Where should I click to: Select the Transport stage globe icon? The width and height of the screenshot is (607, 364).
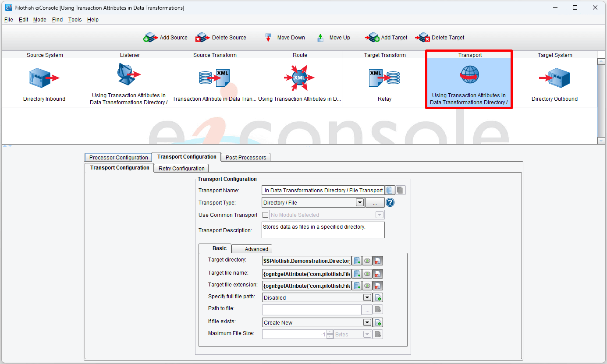coord(469,74)
